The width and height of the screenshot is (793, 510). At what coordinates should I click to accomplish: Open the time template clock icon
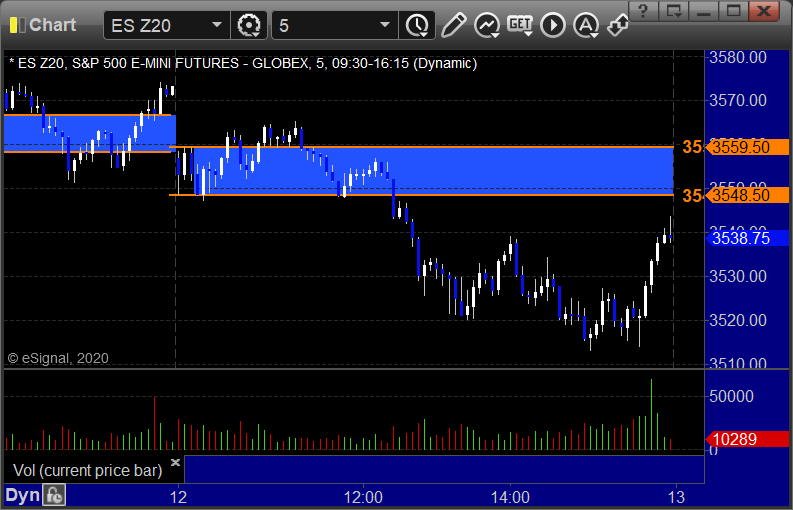[x=417, y=25]
